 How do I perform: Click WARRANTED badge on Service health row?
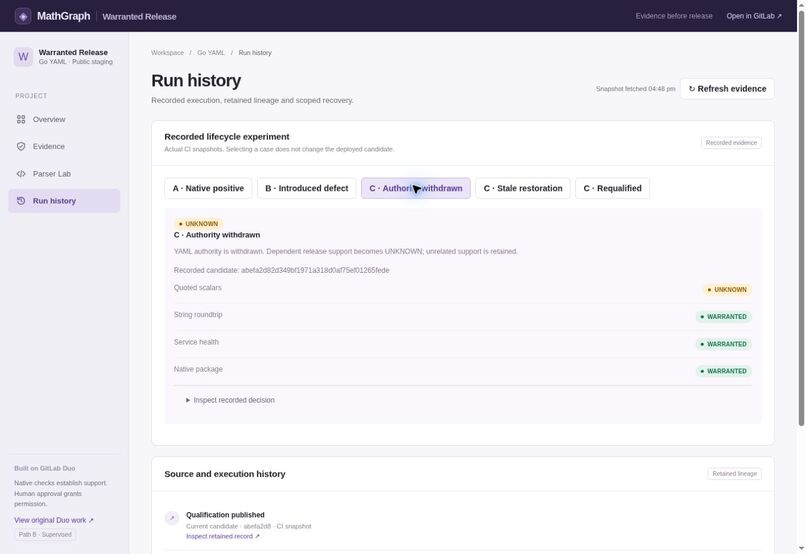tap(724, 344)
